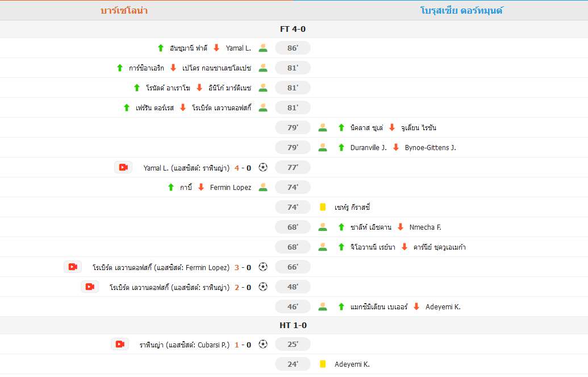Open player Nmecha F.
Image resolution: width=588 pixels, height=377 pixels.
pos(426,227)
